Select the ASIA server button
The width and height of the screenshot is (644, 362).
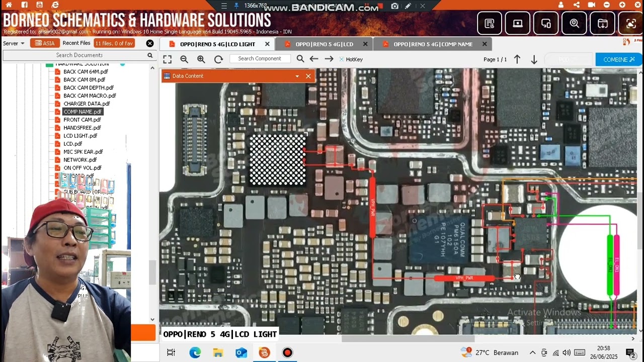pos(45,43)
